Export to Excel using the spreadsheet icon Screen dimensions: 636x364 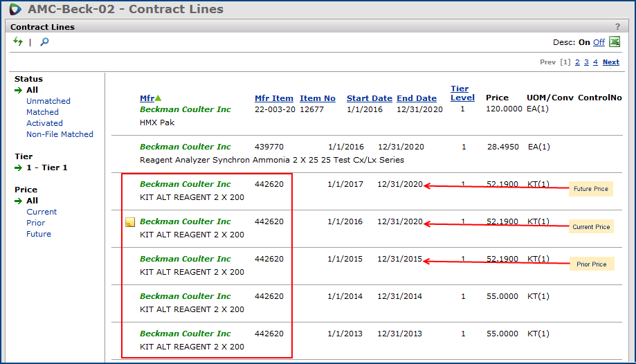(614, 42)
